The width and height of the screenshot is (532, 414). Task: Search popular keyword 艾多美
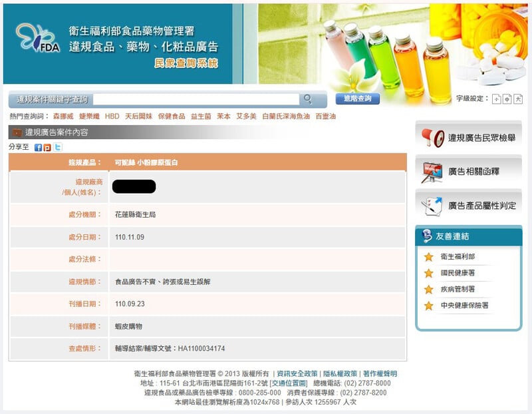(x=246, y=116)
